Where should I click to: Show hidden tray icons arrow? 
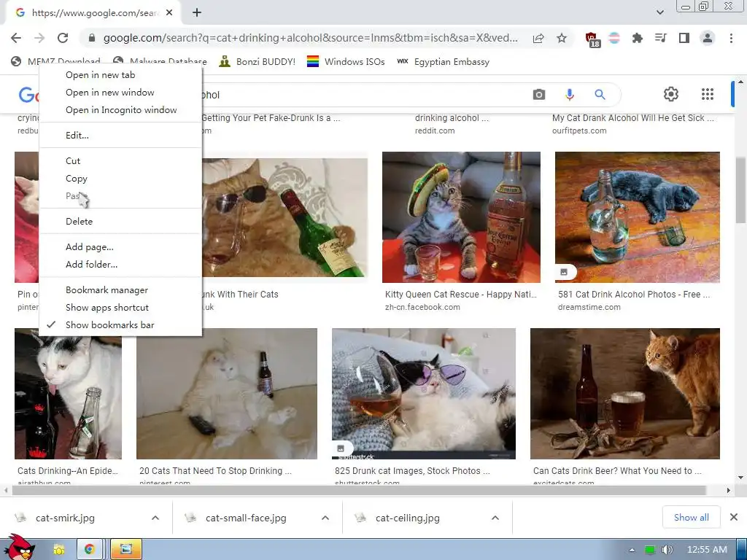pos(632,550)
